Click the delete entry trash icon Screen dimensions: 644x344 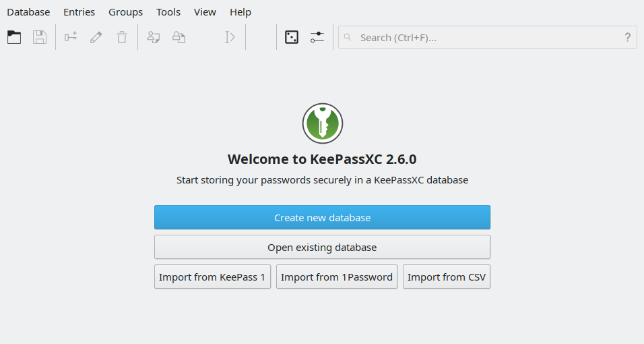[121, 37]
